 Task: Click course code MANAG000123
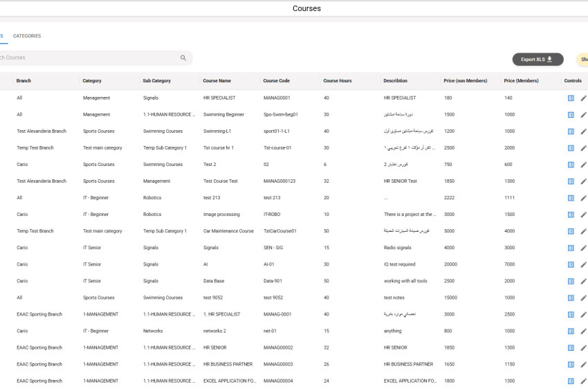pyautogui.click(x=279, y=181)
